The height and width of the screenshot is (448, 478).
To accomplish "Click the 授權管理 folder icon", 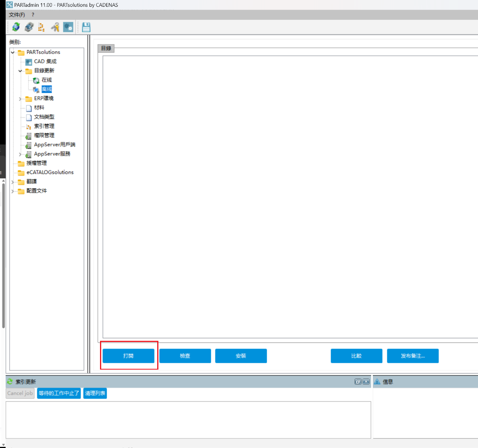I will pyautogui.click(x=21, y=163).
